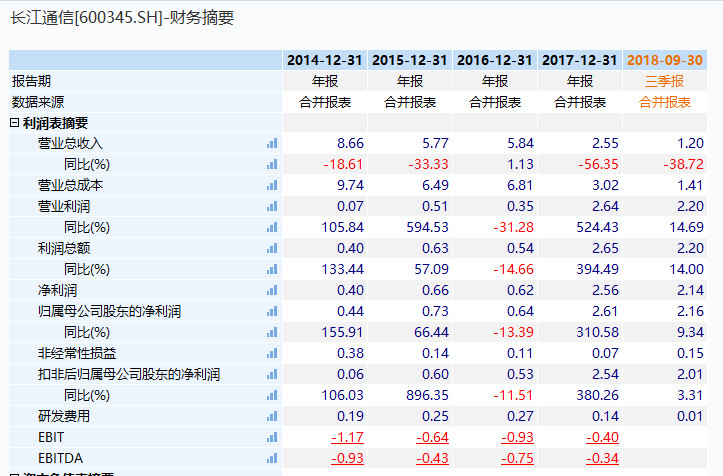Open EBIT value -1.17 link for 2014

coord(347,437)
